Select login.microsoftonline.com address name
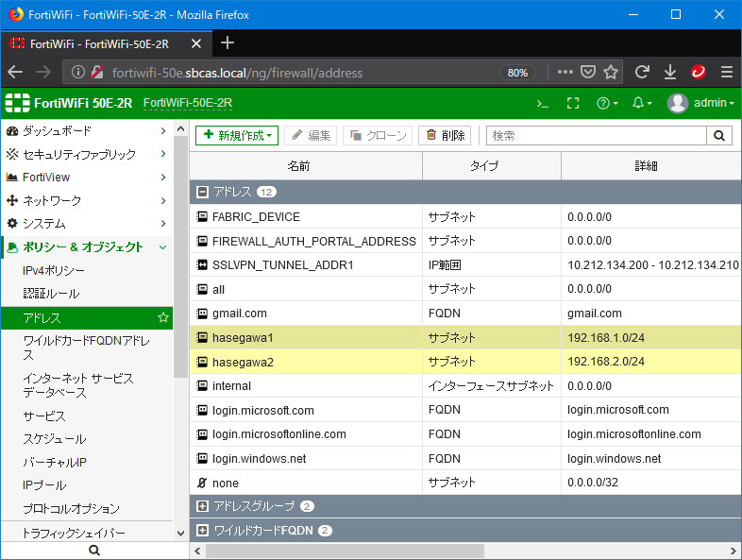This screenshot has width=742, height=560. pos(279,434)
